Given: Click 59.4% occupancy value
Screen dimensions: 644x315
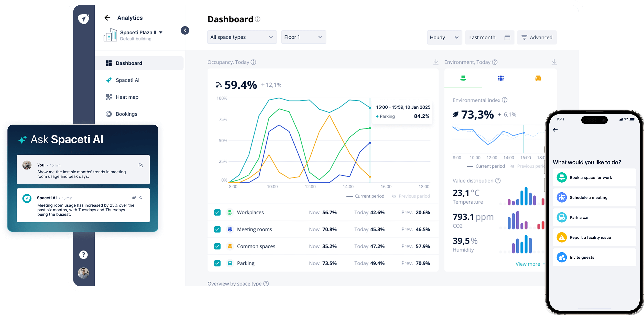Looking at the screenshot, I should coord(241,85).
